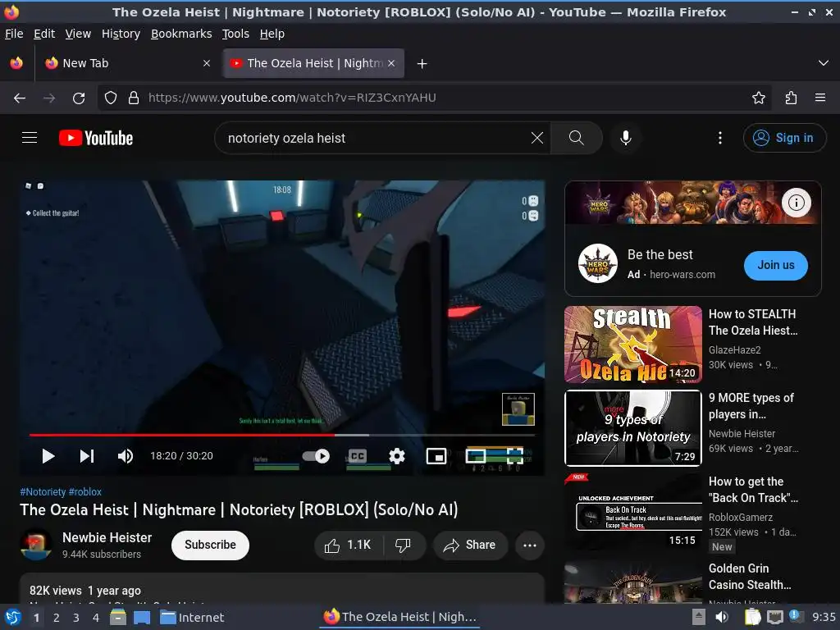Open the player settings gear
Screen dimensions: 840x630
[396, 456]
